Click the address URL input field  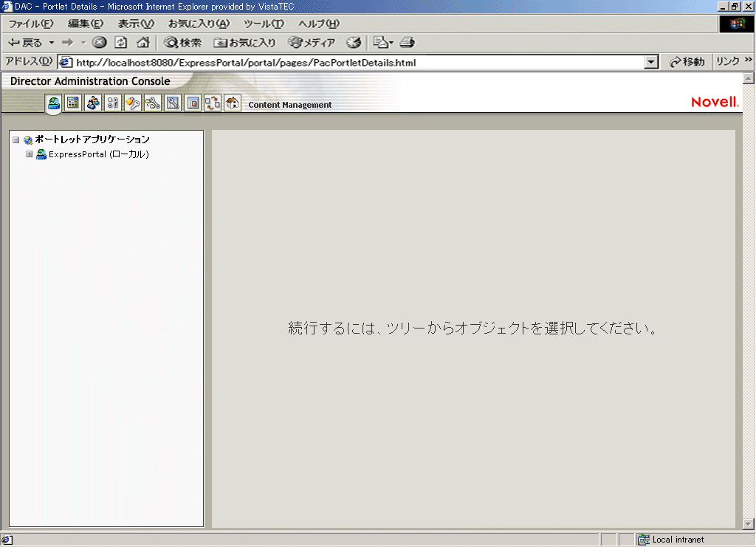click(359, 62)
